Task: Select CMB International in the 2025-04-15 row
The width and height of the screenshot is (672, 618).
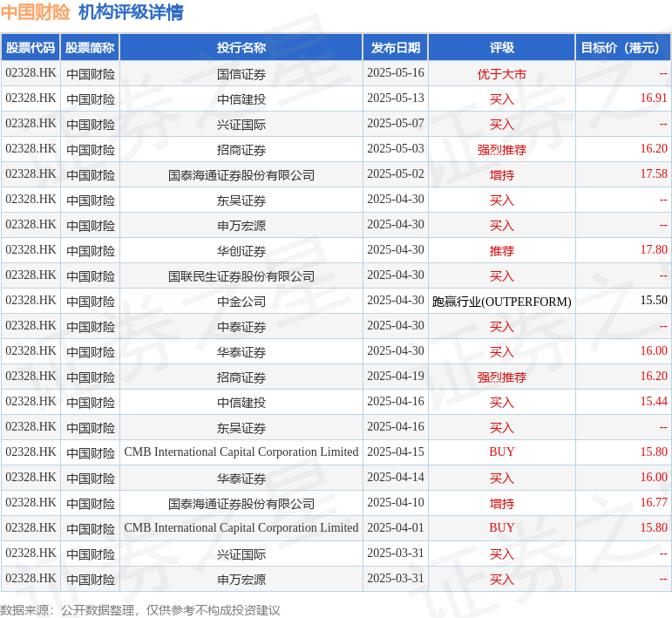Action: (x=241, y=452)
